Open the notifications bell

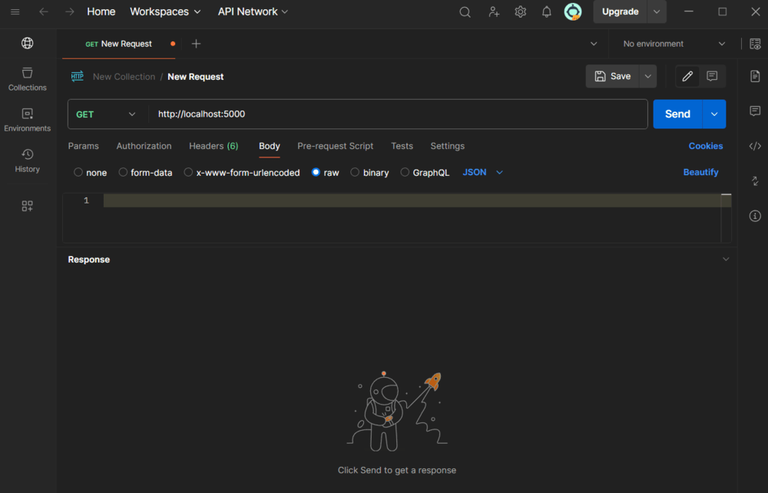[x=546, y=12]
